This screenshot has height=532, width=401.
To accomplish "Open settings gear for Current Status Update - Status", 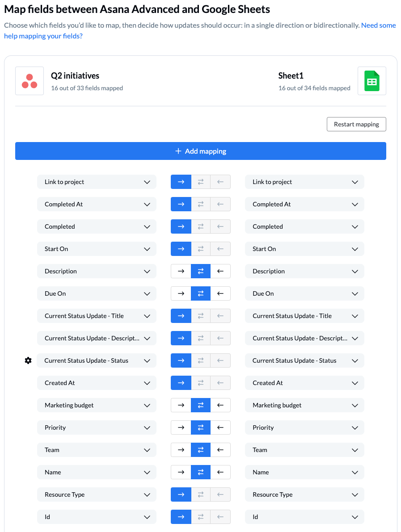I will [28, 360].
